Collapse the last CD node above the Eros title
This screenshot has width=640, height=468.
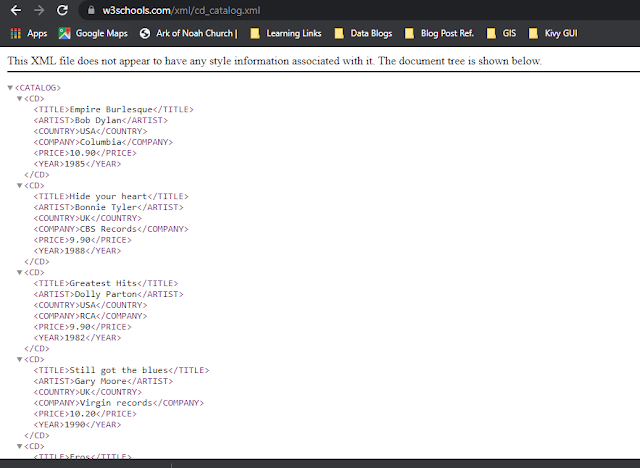[x=19, y=446]
